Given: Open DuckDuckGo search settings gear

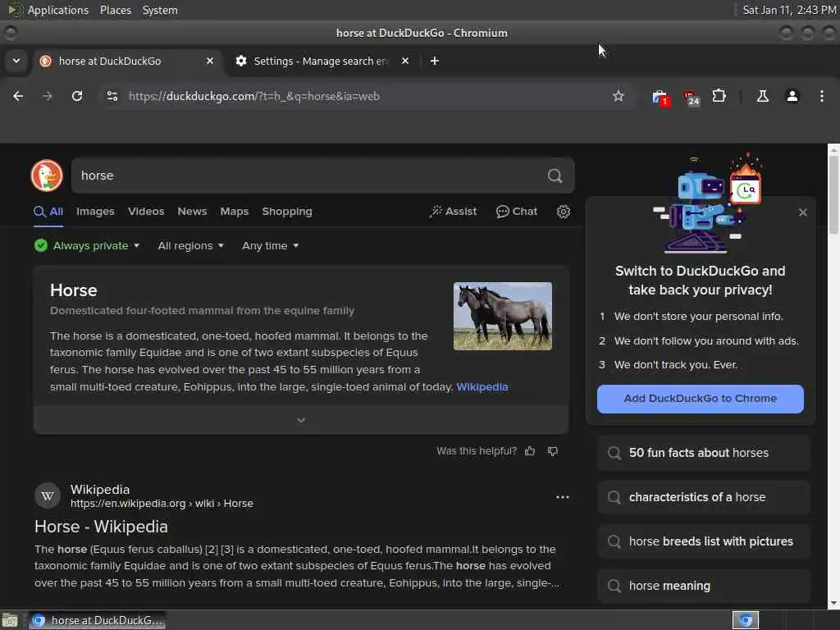Looking at the screenshot, I should [563, 212].
